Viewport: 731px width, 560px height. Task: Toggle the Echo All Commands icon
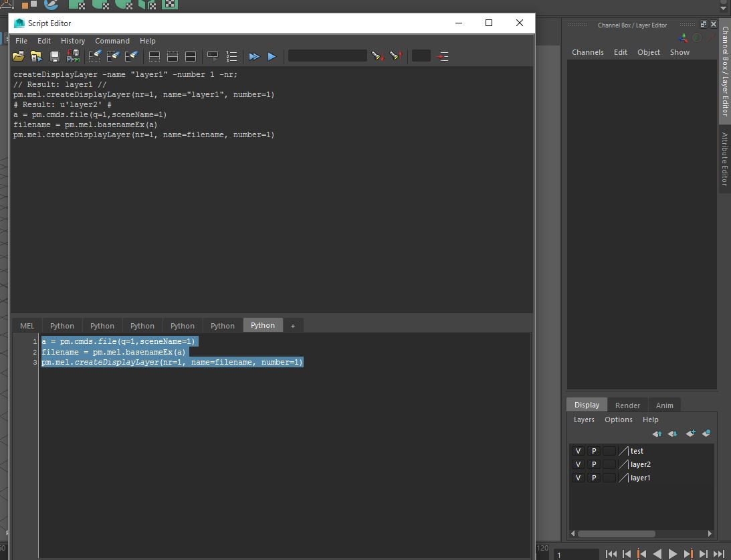pos(213,56)
